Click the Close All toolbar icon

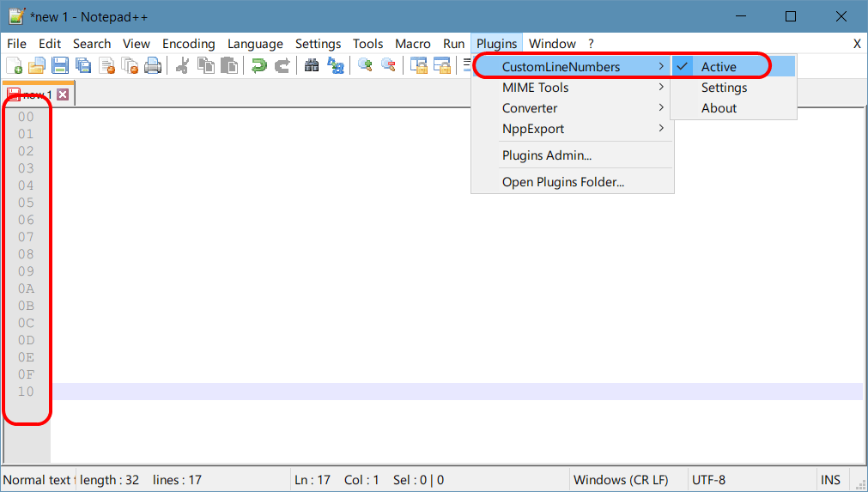[130, 65]
